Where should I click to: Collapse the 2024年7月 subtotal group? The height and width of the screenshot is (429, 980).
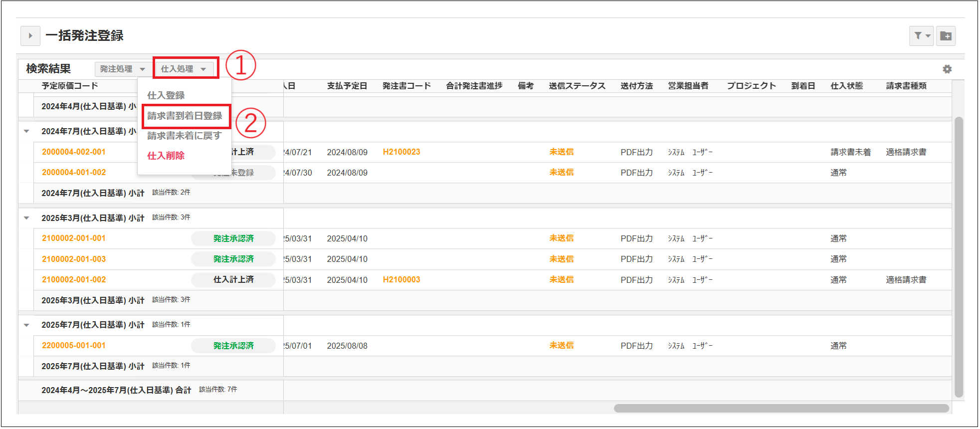pos(26,132)
